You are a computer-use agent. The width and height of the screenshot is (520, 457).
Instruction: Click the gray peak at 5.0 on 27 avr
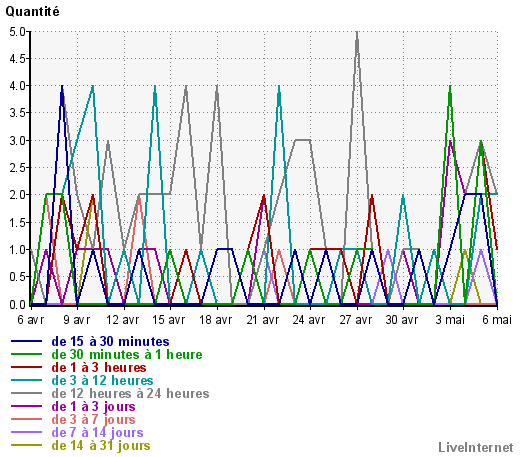click(x=357, y=33)
